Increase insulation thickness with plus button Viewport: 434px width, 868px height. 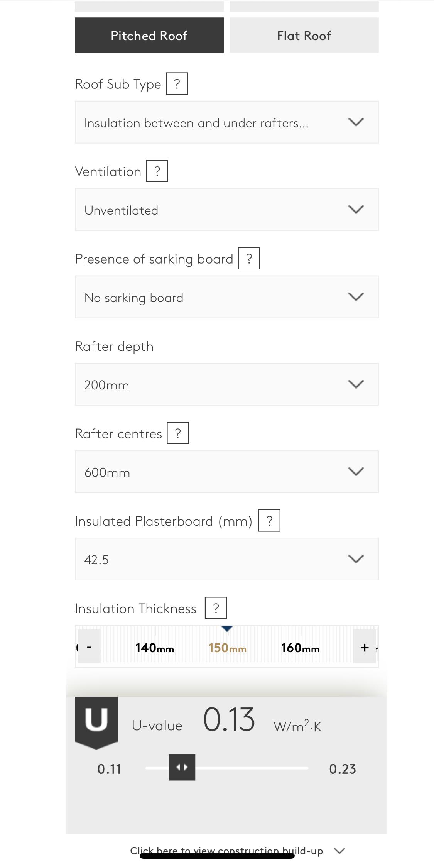(x=365, y=647)
